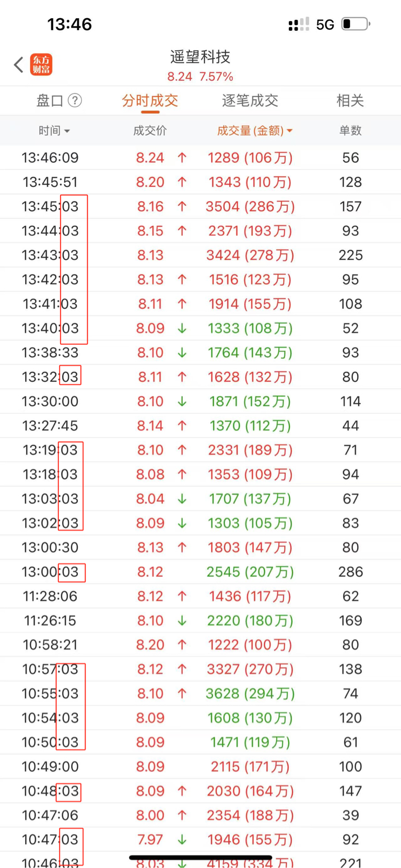Image resolution: width=401 pixels, height=868 pixels.
Task: Tap the up arrow in the 13:46:09 row
Action: (182, 158)
